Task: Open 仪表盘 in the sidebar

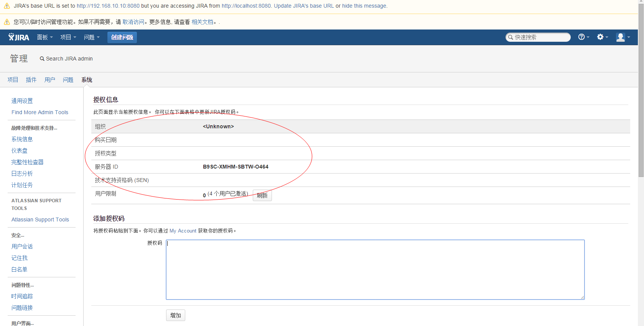Action: point(19,151)
